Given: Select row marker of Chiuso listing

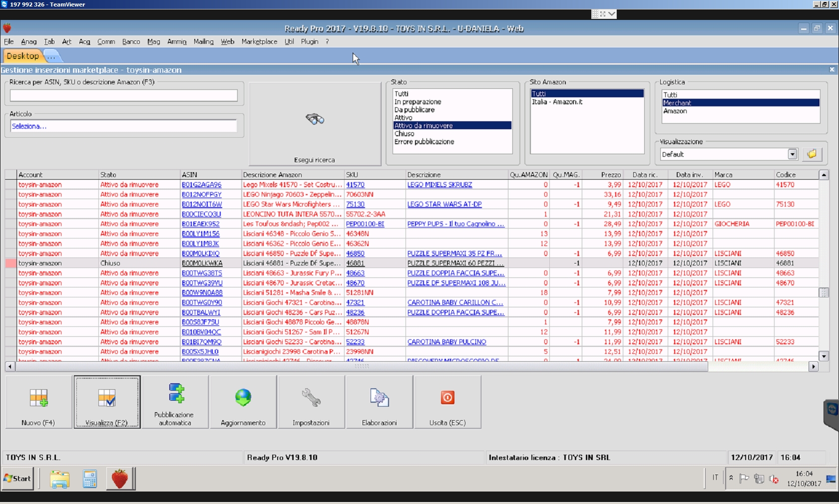Looking at the screenshot, I should [10, 263].
